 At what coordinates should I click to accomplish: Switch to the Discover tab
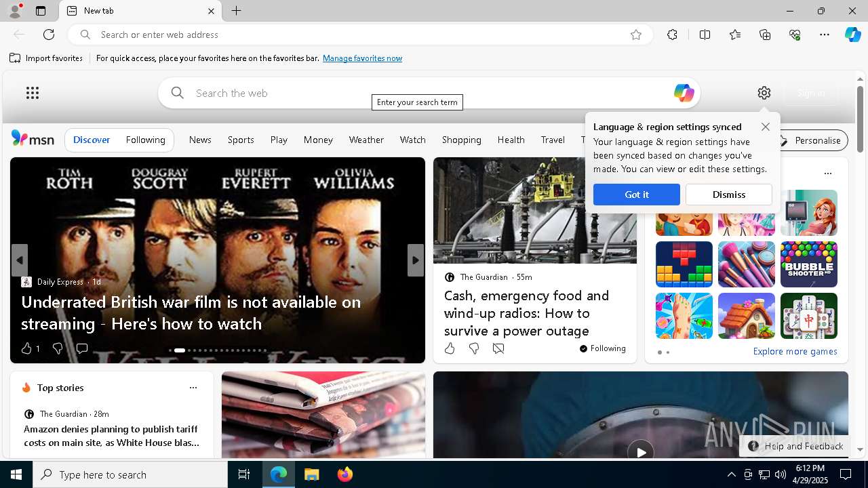[92, 140]
